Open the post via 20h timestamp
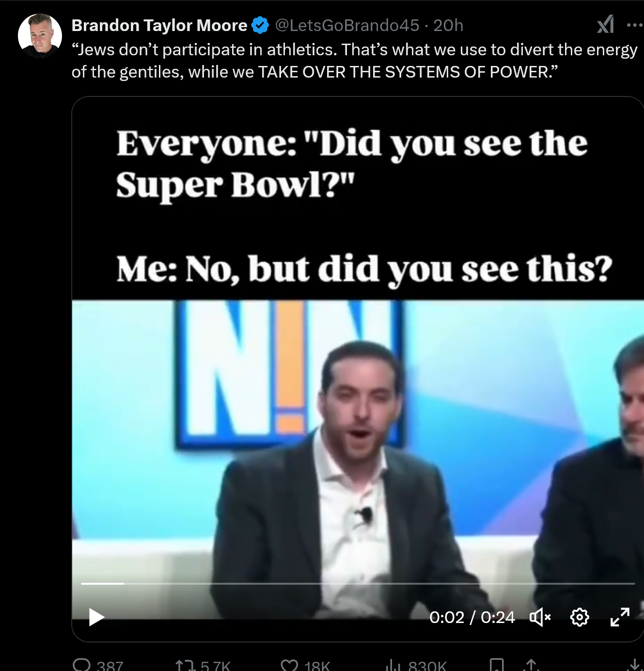The image size is (644, 671). 448,25
